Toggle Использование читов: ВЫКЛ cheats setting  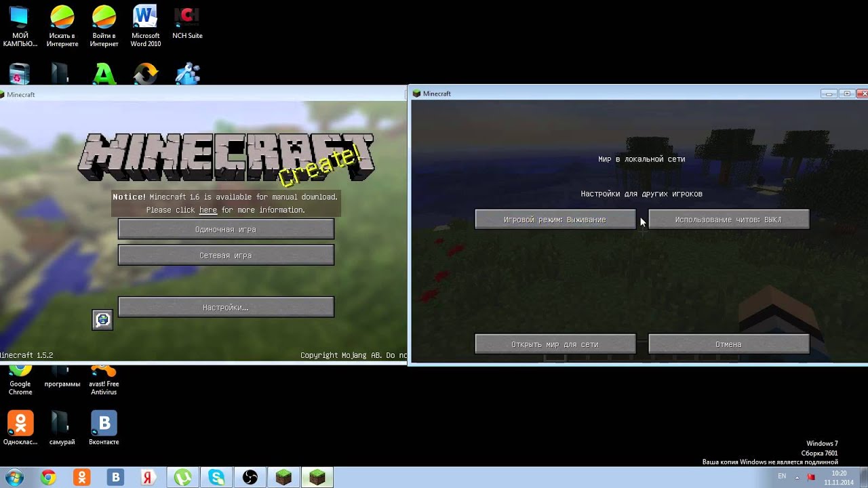(x=729, y=220)
